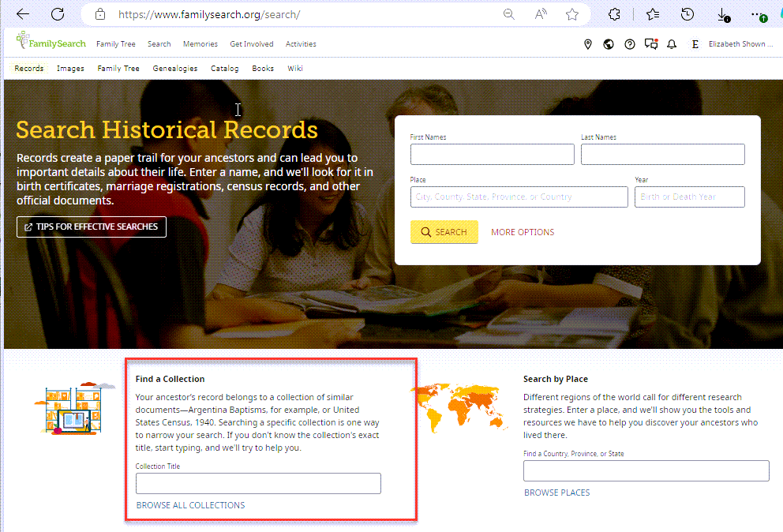Viewport: 783px width, 532px height.
Task: Open the messages chat icon
Action: pyautogui.click(x=651, y=44)
